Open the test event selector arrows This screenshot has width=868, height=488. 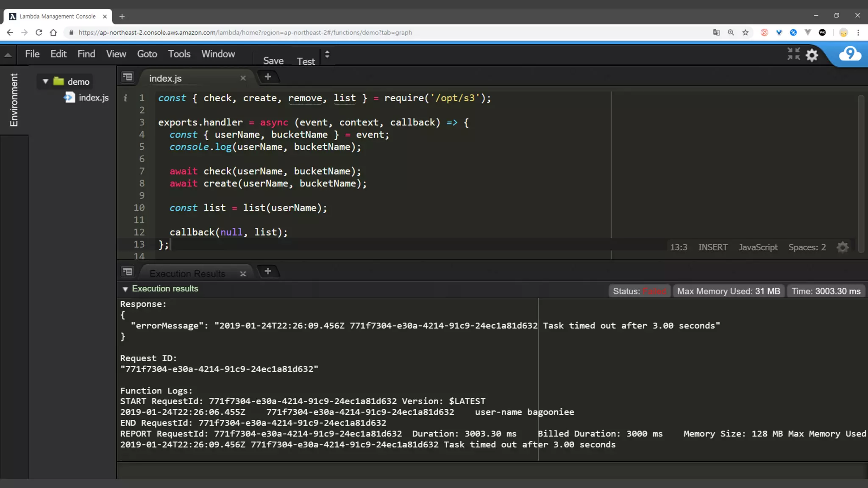[327, 54]
